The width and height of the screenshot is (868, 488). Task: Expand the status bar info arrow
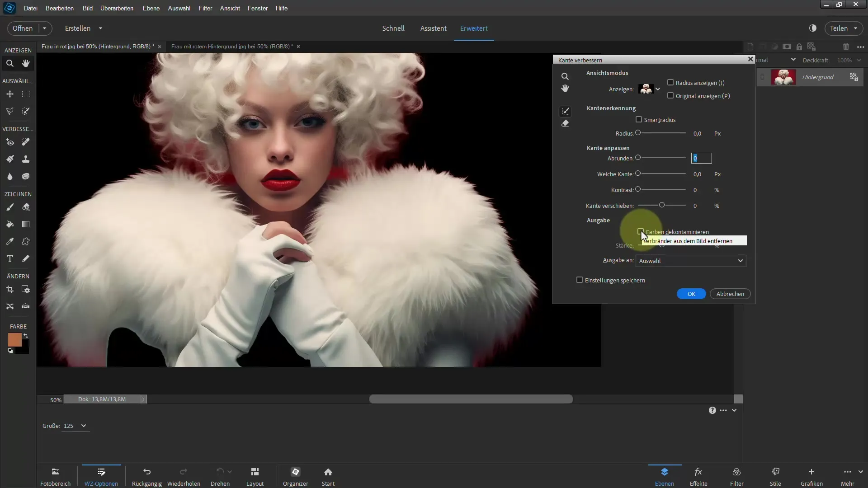point(143,399)
